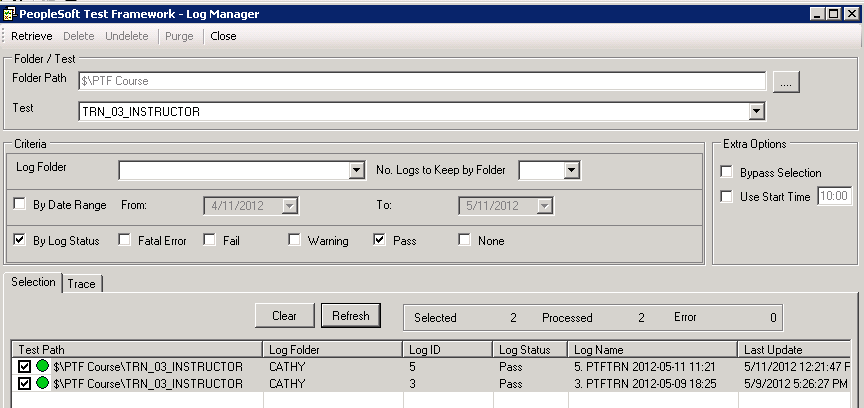
Task: Click CATHY in the Log ID 3 row
Action: coord(287,384)
